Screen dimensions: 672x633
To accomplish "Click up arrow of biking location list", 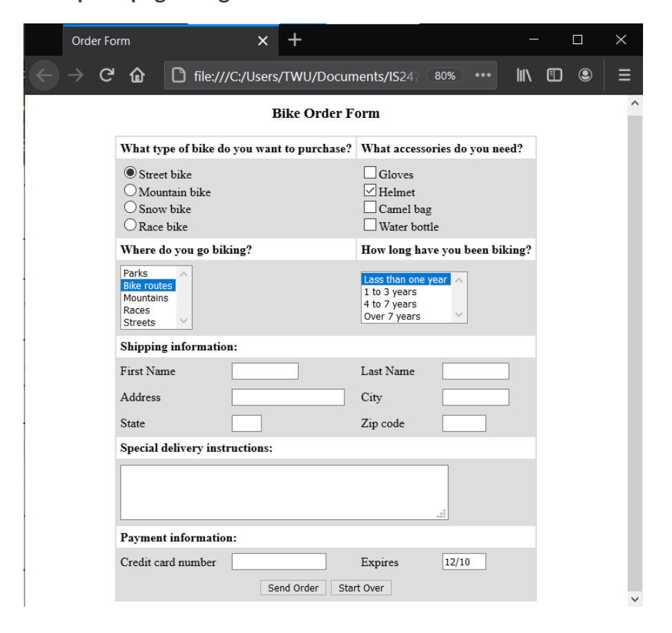I will click(x=184, y=274).
